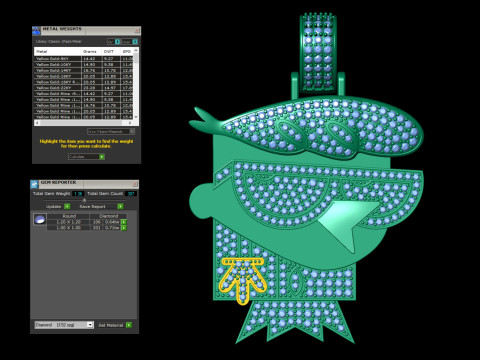Click the metal list's scroll-down arrow
The image size is (480, 360).
tap(136, 117)
